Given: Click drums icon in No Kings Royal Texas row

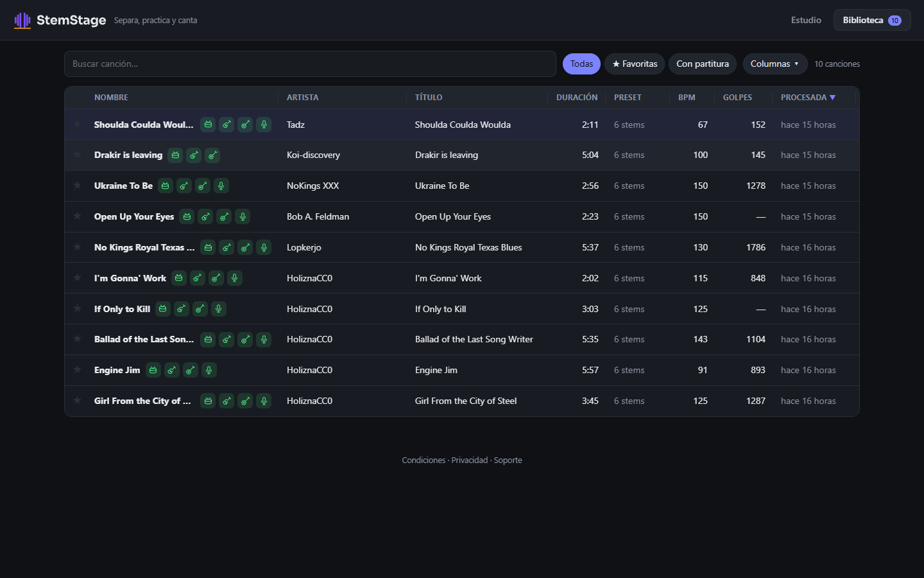Looking at the screenshot, I should click(208, 247).
